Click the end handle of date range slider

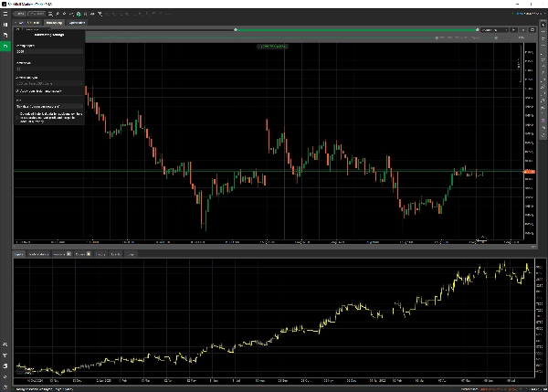(x=477, y=30)
